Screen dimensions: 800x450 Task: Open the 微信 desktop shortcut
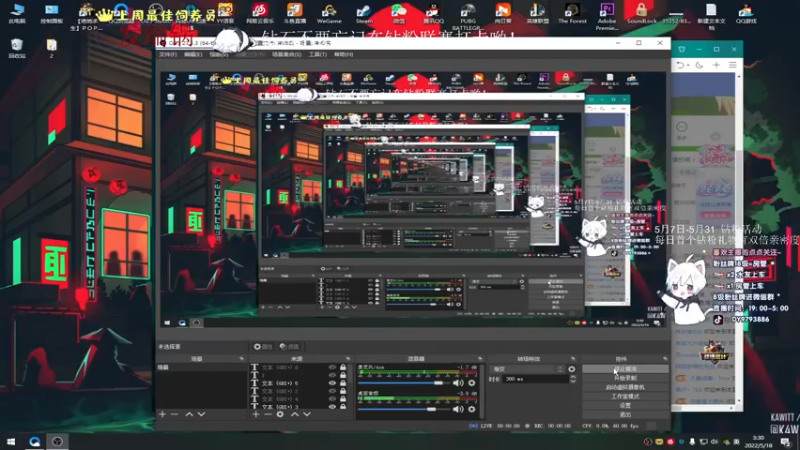pos(398,14)
